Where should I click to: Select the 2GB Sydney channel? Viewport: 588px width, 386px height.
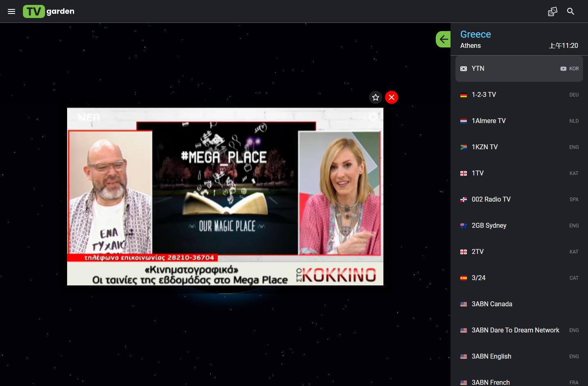coord(519,226)
